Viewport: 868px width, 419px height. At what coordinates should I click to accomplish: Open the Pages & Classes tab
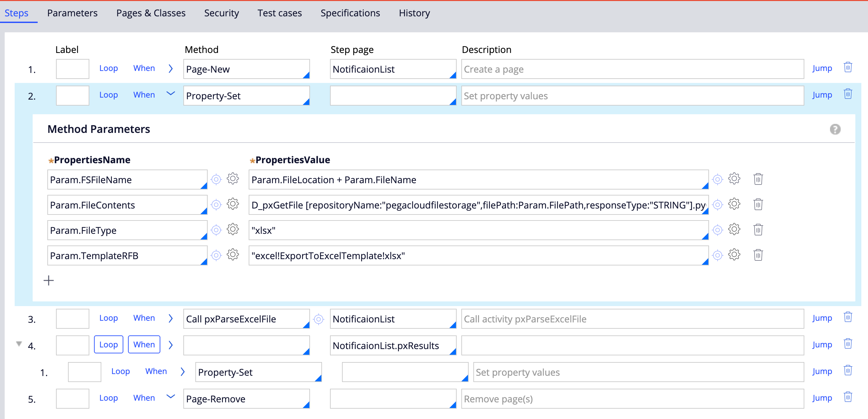coord(151,13)
